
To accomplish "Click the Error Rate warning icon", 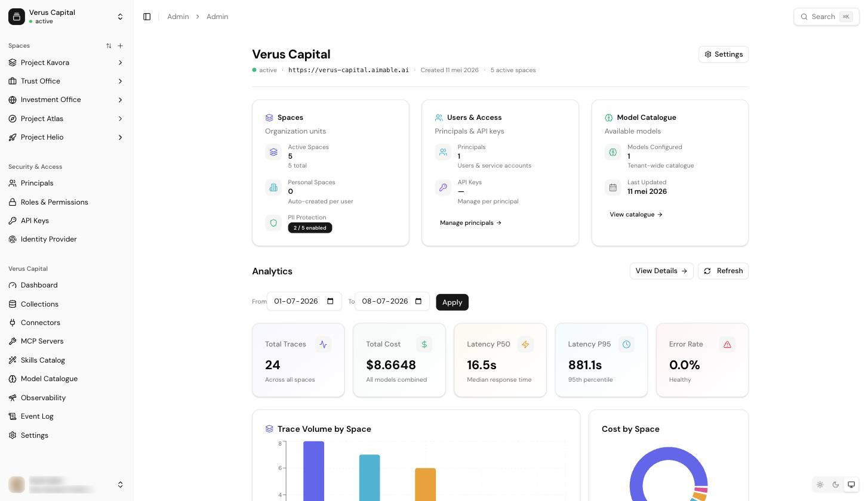I will 727,344.
